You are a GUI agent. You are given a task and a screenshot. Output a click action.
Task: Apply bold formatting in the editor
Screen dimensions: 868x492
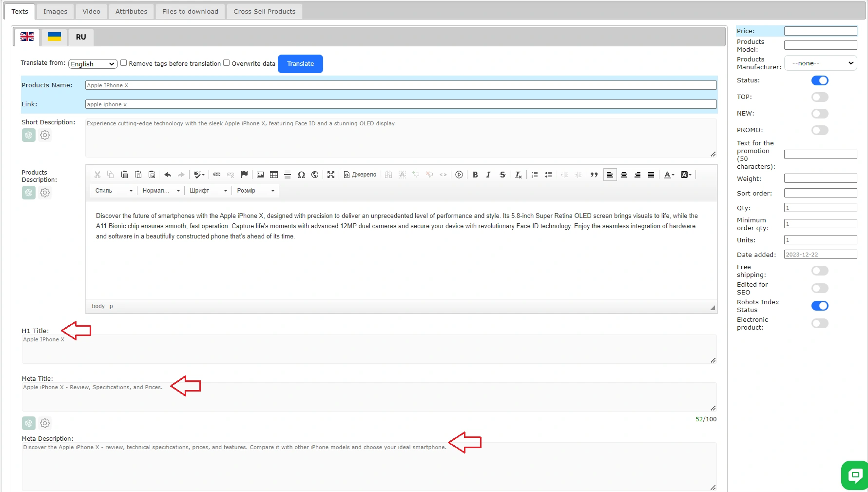[x=475, y=175]
